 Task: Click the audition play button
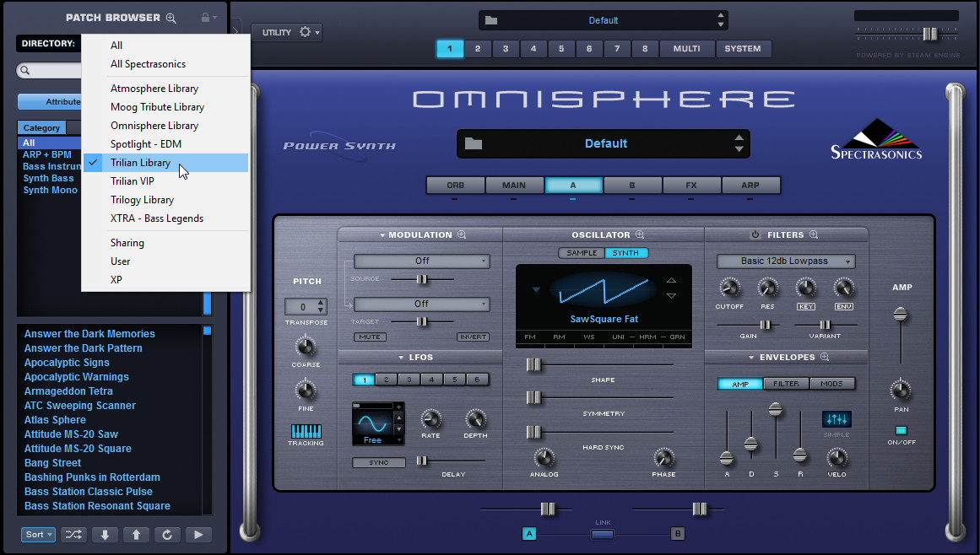198,535
